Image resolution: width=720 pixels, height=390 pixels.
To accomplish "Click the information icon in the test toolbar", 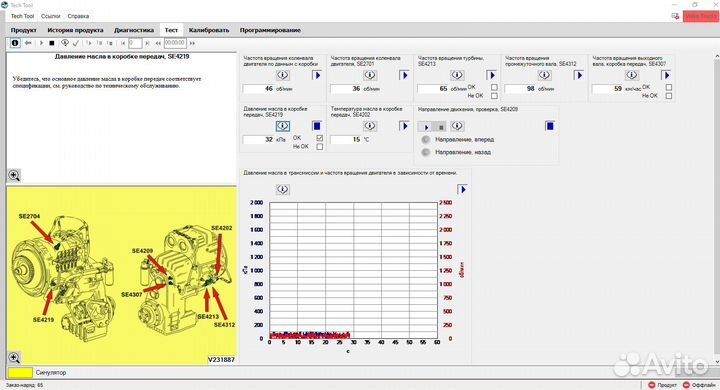I will click(15, 43).
